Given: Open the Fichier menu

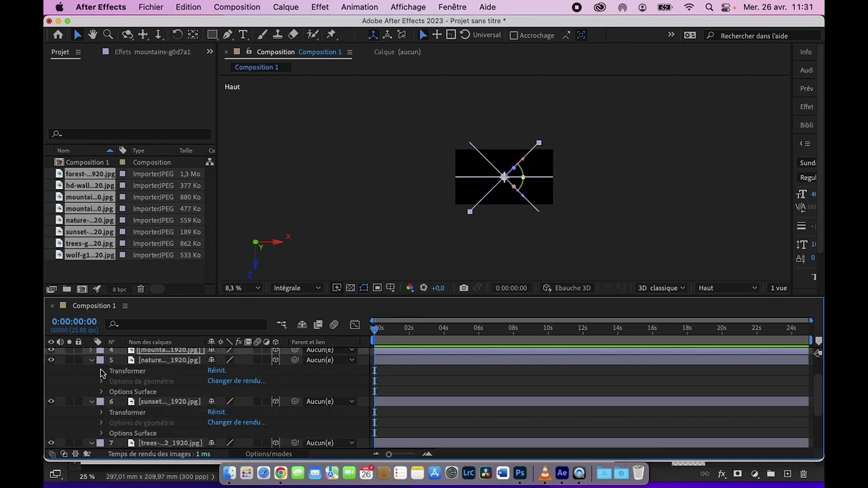Looking at the screenshot, I should coord(151,7).
